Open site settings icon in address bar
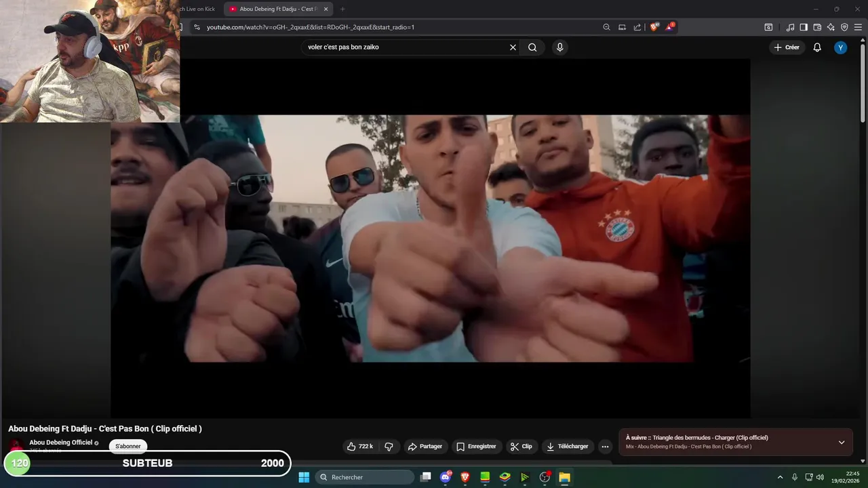This screenshot has height=488, width=868. tap(197, 27)
